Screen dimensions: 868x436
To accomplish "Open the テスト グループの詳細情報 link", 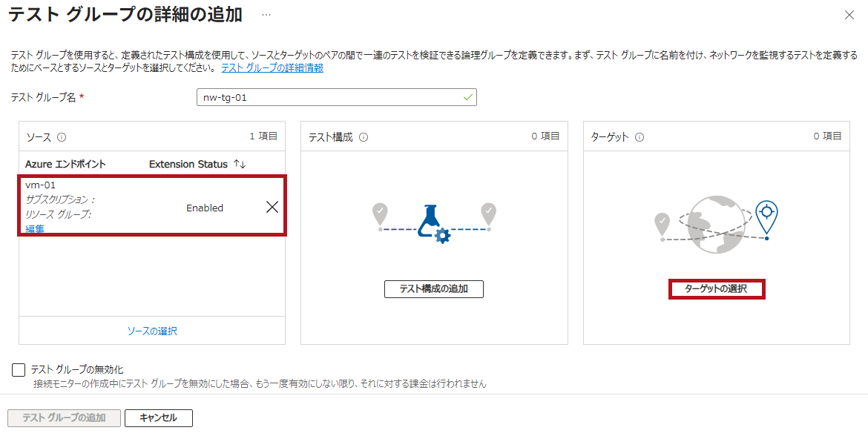I will click(272, 68).
